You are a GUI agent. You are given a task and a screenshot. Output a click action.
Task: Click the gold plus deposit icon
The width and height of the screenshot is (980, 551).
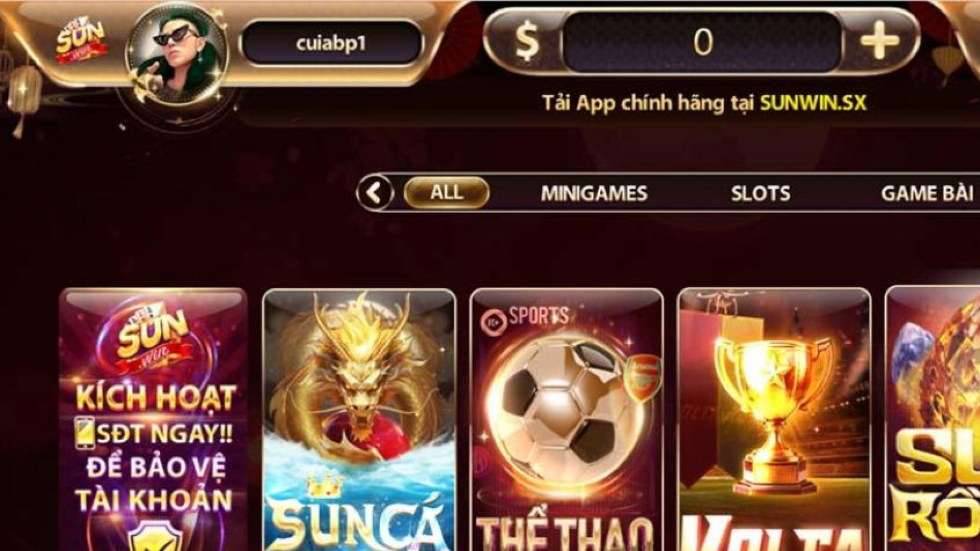[879, 41]
